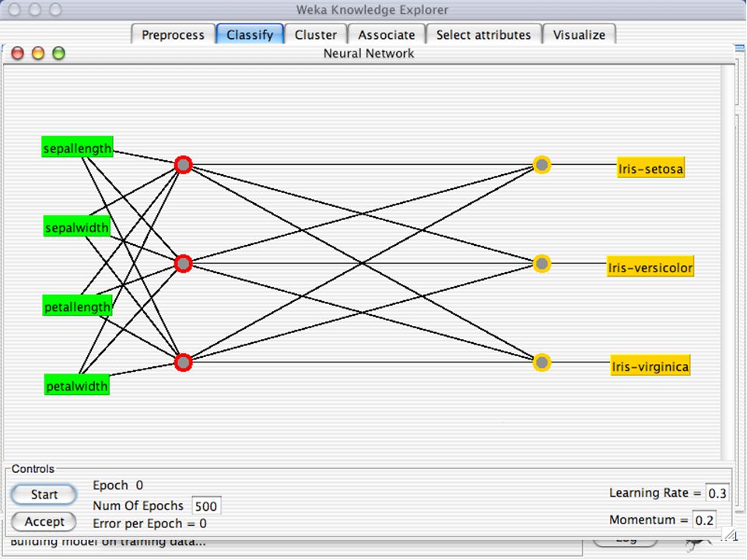Select the sepallength input node
Image resolution: width=747 pixels, height=560 pixels.
tap(77, 147)
